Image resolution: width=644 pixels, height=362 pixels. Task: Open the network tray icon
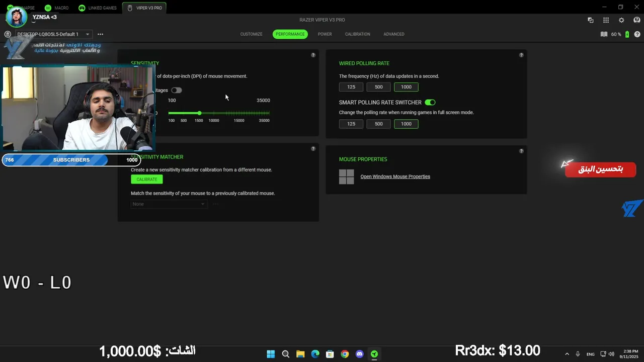pos(604,354)
